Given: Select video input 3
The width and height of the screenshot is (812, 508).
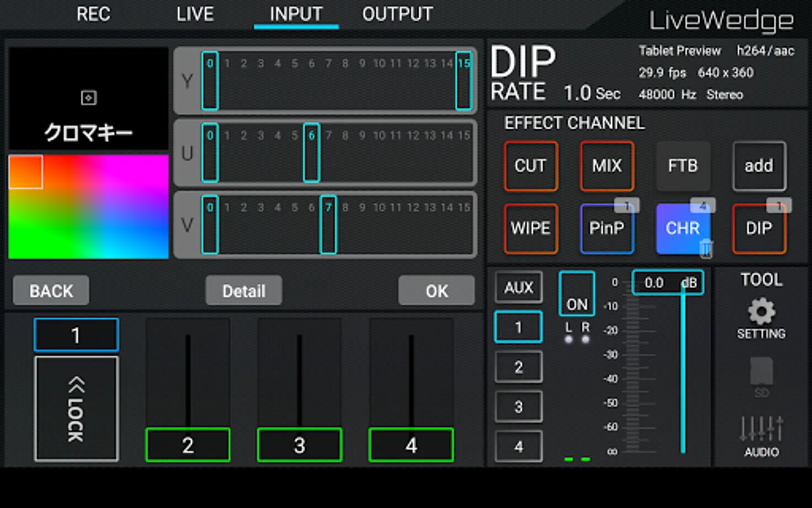Looking at the screenshot, I should tap(299, 445).
